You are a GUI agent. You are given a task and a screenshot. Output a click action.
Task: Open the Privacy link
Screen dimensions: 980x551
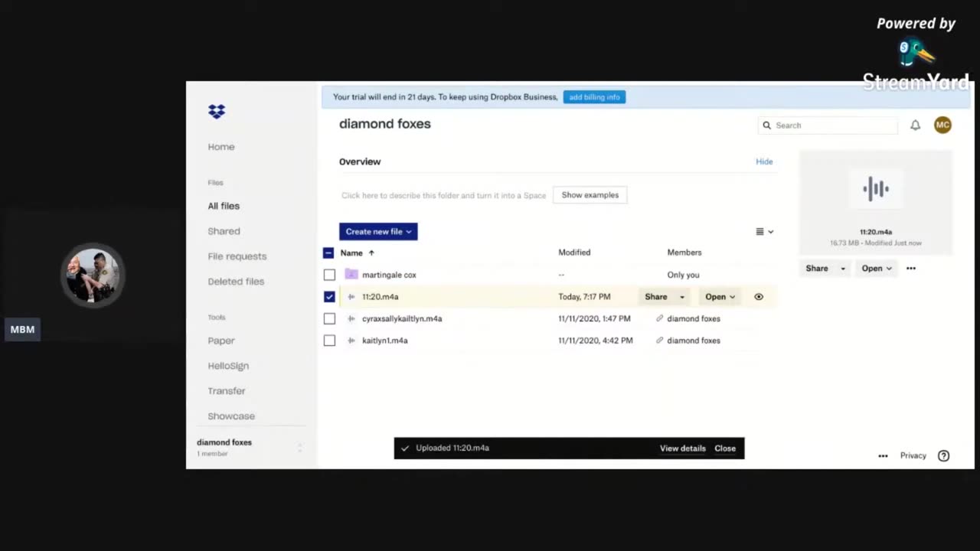click(x=913, y=455)
